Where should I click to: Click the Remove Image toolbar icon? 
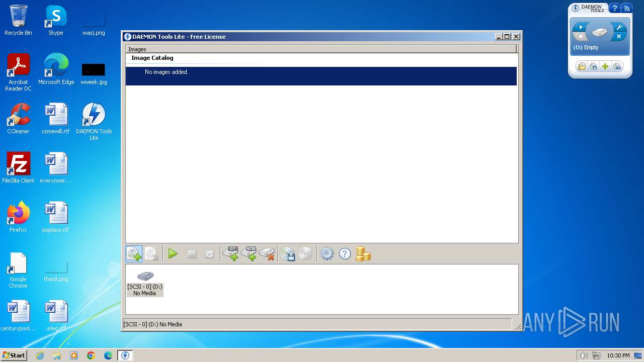152,254
